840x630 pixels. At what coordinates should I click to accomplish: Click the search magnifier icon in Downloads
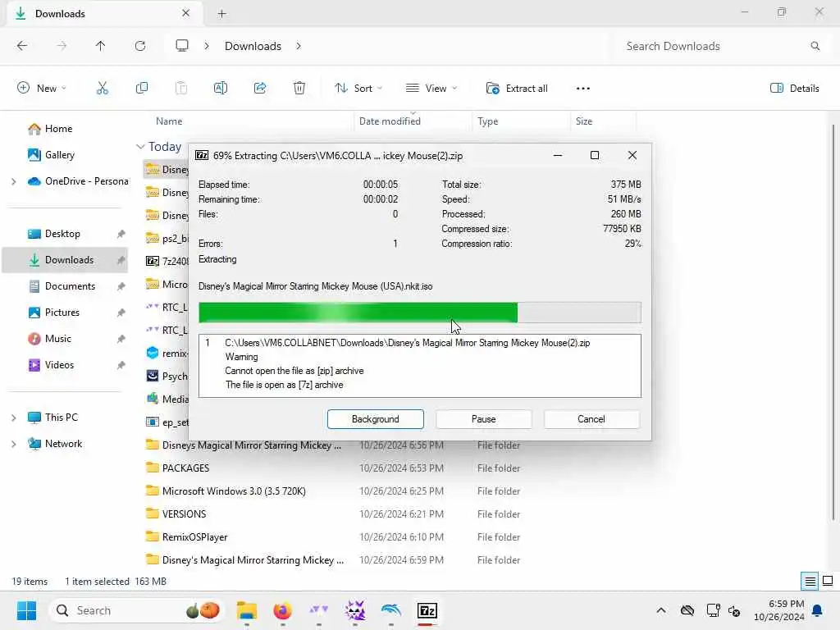pyautogui.click(x=815, y=46)
